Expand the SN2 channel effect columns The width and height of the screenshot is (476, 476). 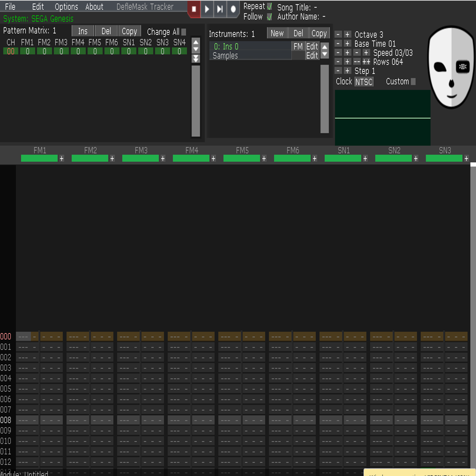pyautogui.click(x=416, y=158)
